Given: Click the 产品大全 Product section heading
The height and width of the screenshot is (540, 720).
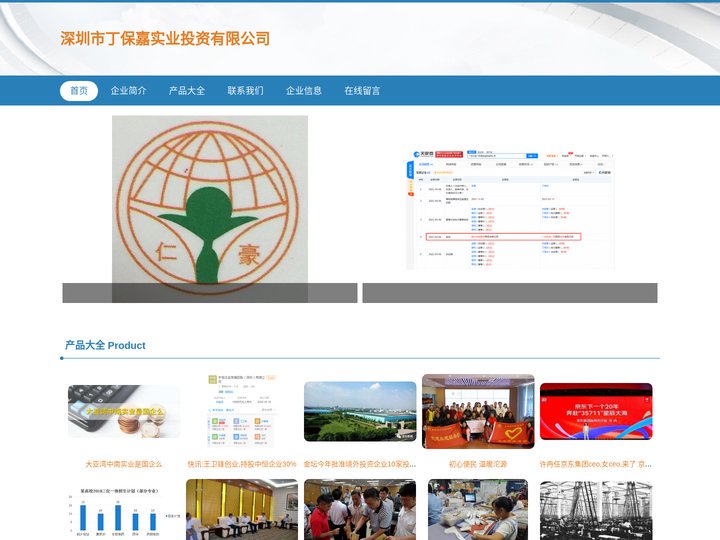Looking at the screenshot, I should click(x=105, y=345).
